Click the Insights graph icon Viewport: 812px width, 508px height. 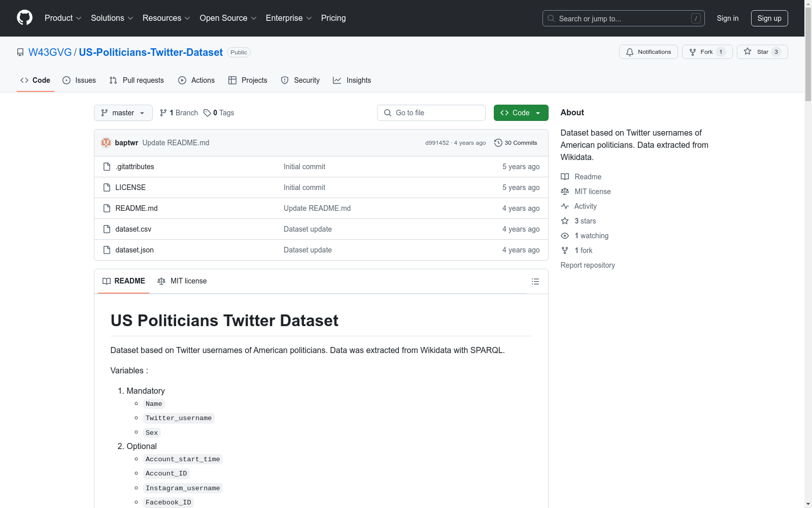click(x=337, y=80)
